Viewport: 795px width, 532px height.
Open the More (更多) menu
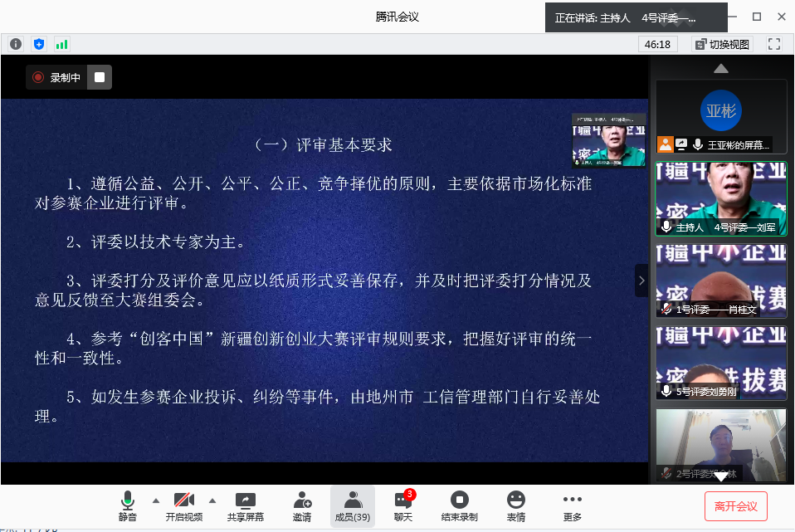(573, 506)
